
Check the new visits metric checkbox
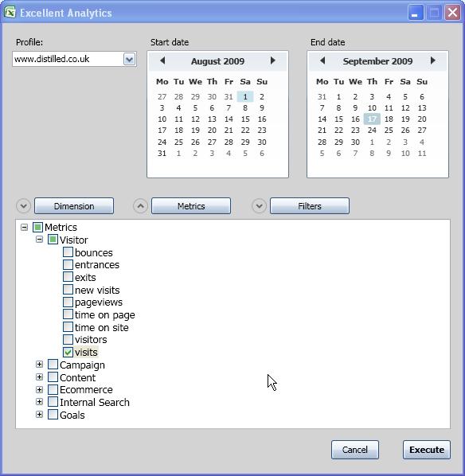point(68,290)
